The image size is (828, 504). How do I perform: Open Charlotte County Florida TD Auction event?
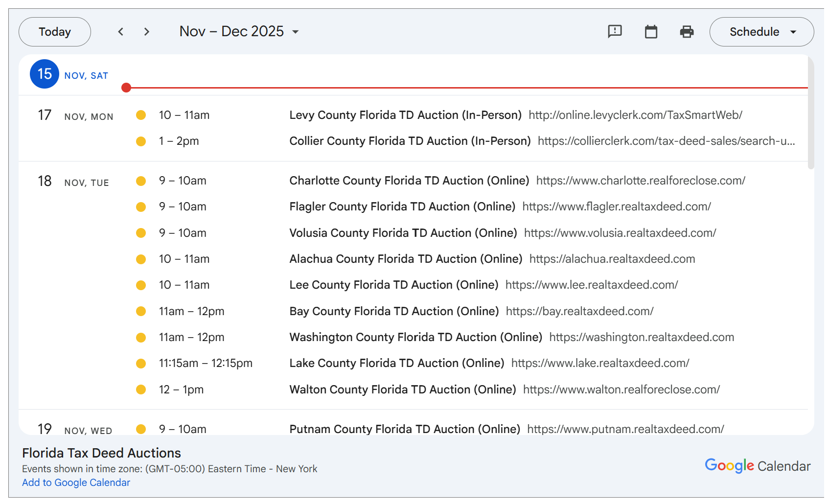(409, 181)
